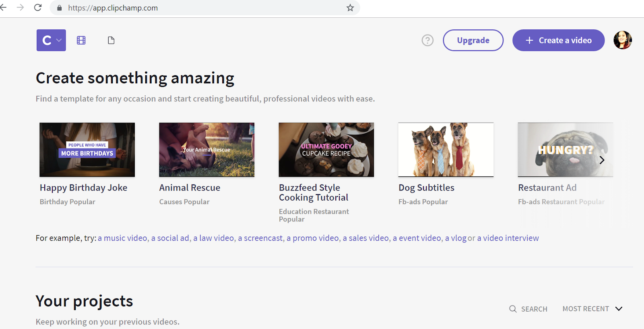Click the Animal Rescue title

coord(190,188)
